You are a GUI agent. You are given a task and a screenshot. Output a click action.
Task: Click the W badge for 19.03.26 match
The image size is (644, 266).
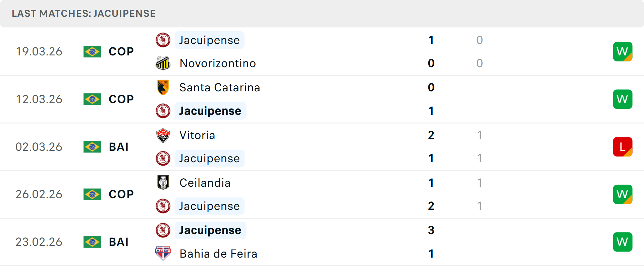tap(623, 51)
